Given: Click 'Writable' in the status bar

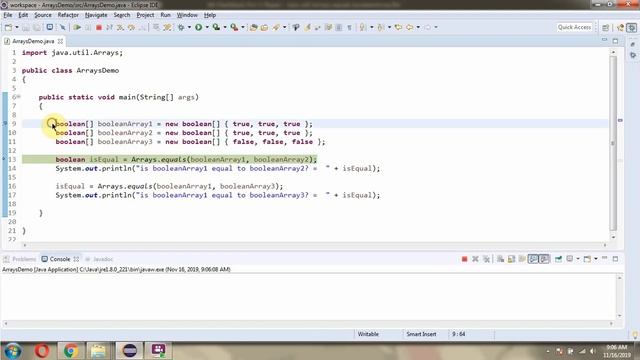Looking at the screenshot, I should (x=368, y=334).
